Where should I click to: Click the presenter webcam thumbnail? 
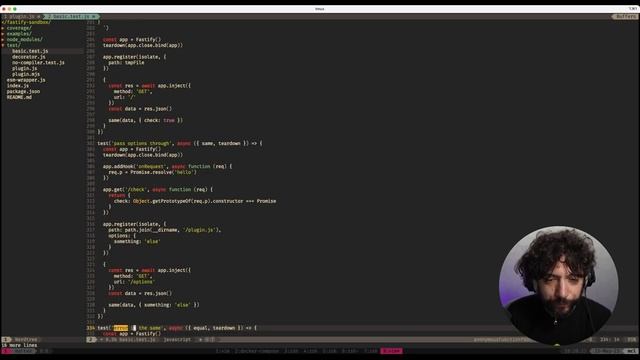coord(558,285)
